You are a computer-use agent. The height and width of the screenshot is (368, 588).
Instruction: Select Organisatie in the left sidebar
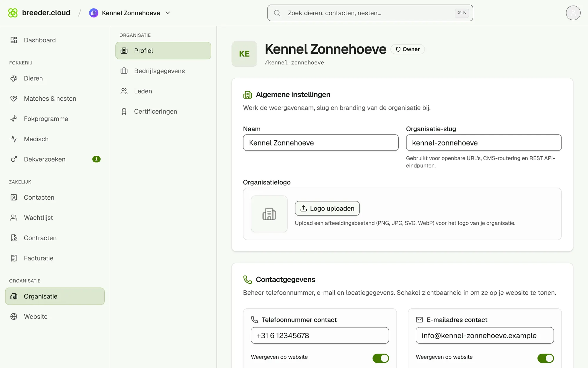point(55,296)
